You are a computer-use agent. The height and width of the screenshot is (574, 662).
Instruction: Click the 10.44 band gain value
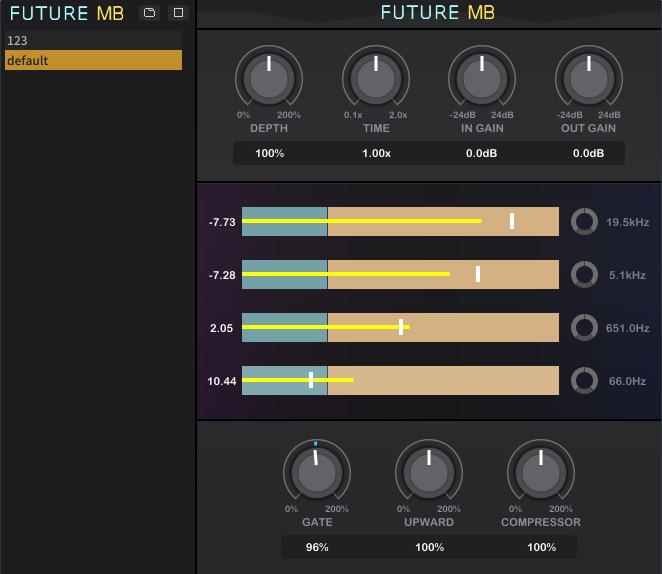click(x=222, y=381)
